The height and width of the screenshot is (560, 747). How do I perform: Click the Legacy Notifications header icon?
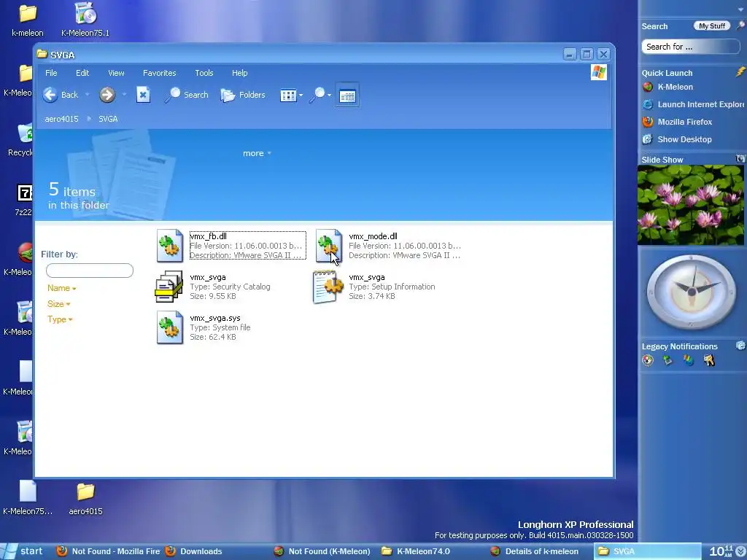coord(741,346)
